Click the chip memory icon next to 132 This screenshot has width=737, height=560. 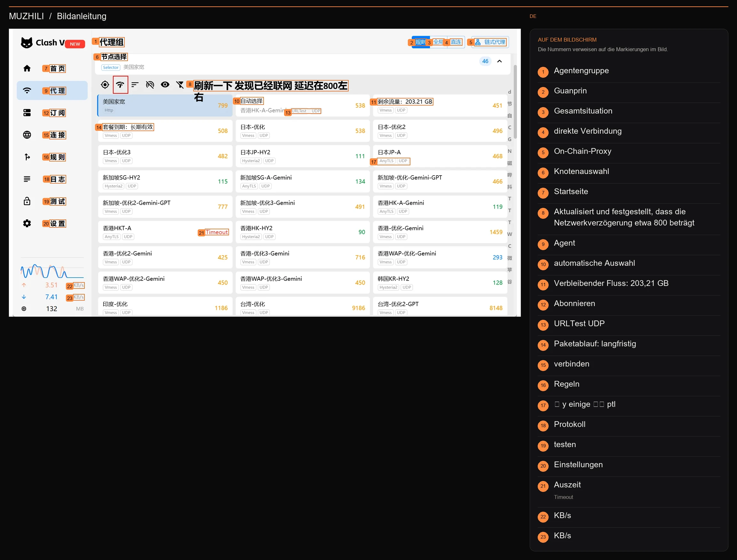click(24, 309)
